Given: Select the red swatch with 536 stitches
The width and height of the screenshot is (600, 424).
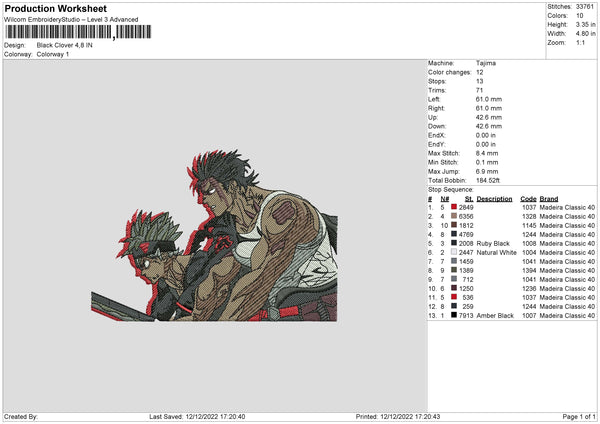Looking at the screenshot, I should [x=454, y=297].
